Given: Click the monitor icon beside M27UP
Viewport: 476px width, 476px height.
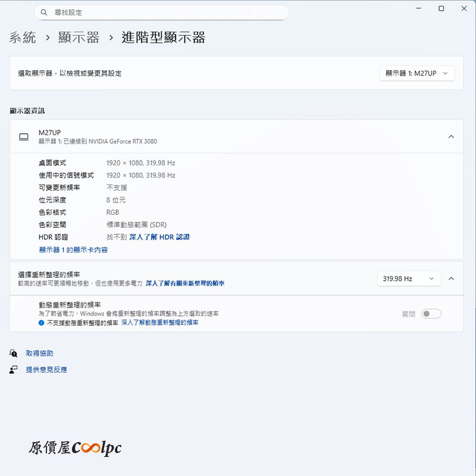Looking at the screenshot, I should pyautogui.click(x=24, y=137).
